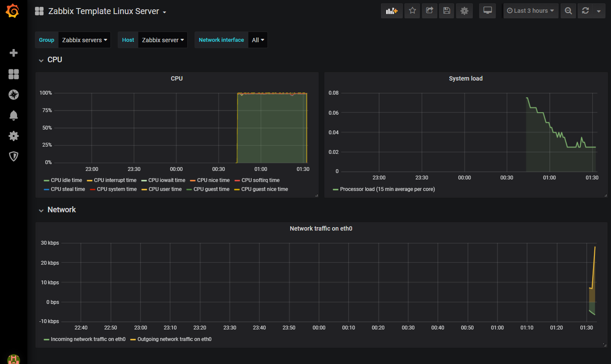Open the Last 3 hours time picker

coord(530,11)
